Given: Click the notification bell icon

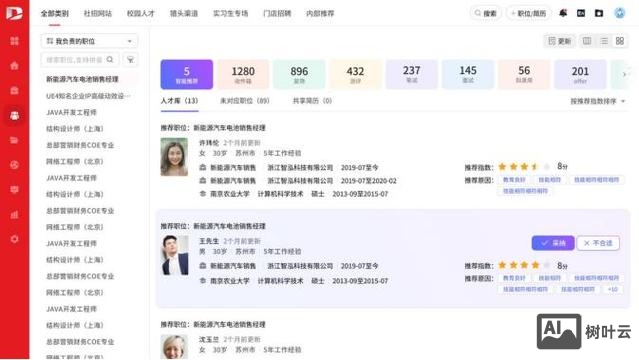Looking at the screenshot, I should (563, 13).
